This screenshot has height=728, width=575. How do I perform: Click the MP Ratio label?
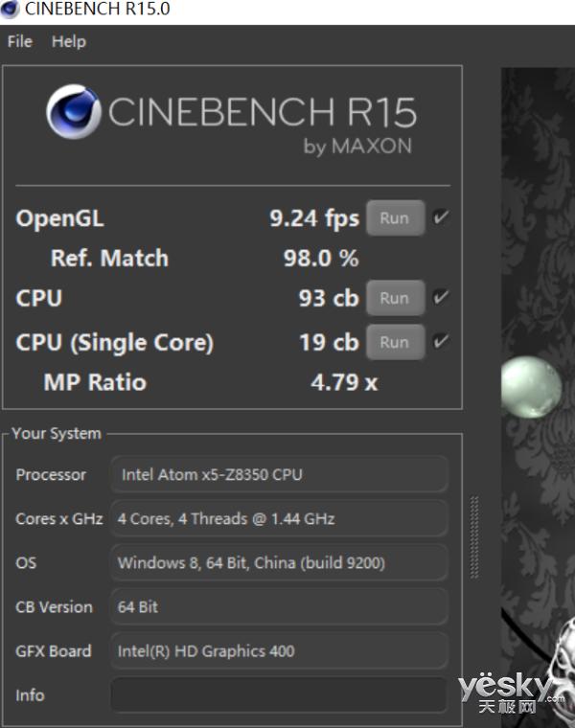tap(95, 382)
